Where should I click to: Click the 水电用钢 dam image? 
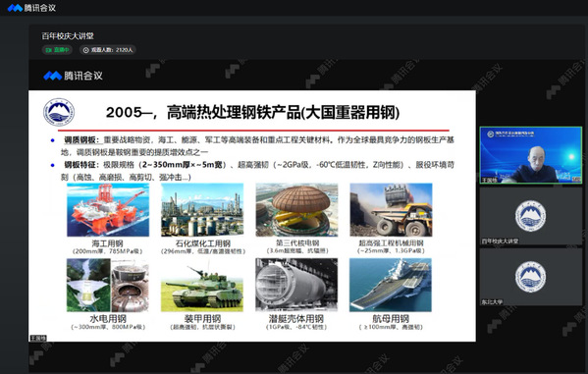click(108, 285)
